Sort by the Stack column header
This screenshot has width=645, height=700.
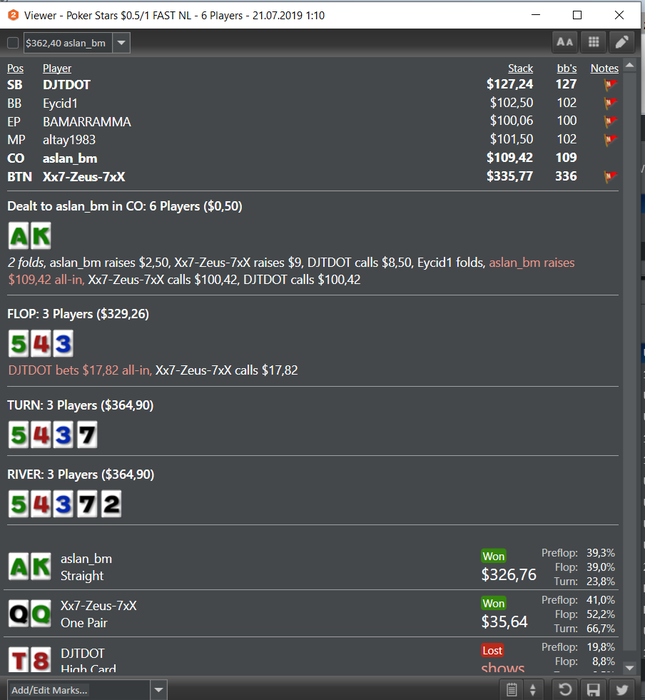520,68
